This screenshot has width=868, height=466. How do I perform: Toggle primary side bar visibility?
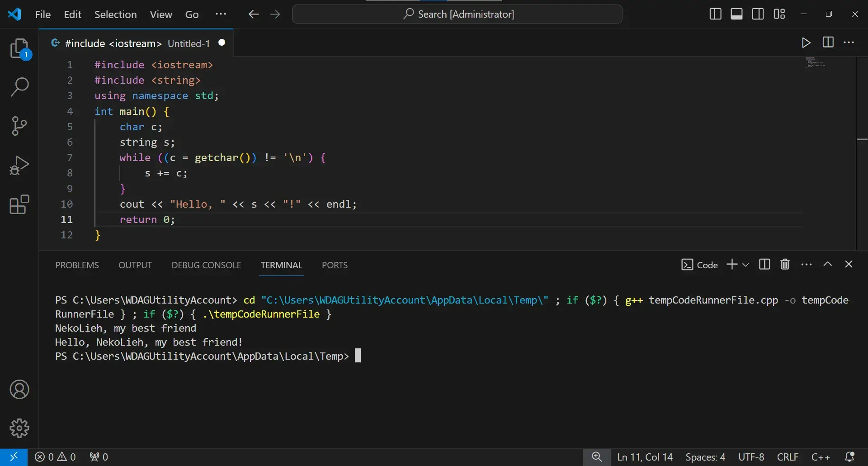715,14
